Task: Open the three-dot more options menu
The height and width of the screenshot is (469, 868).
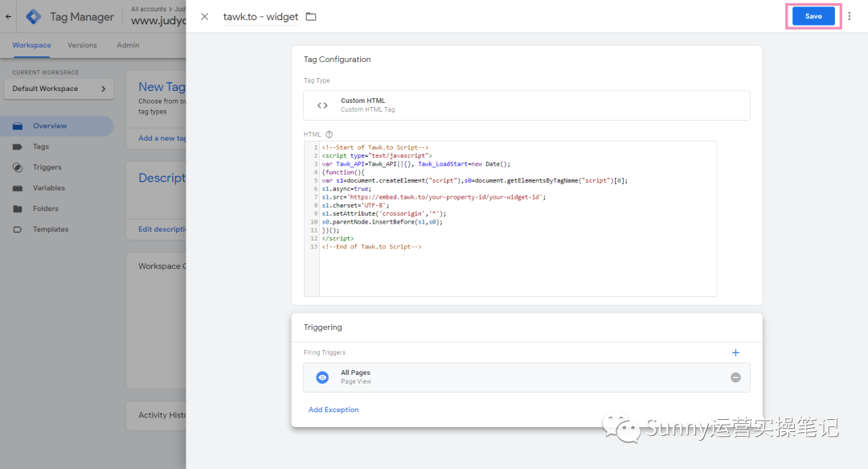Action: click(850, 16)
